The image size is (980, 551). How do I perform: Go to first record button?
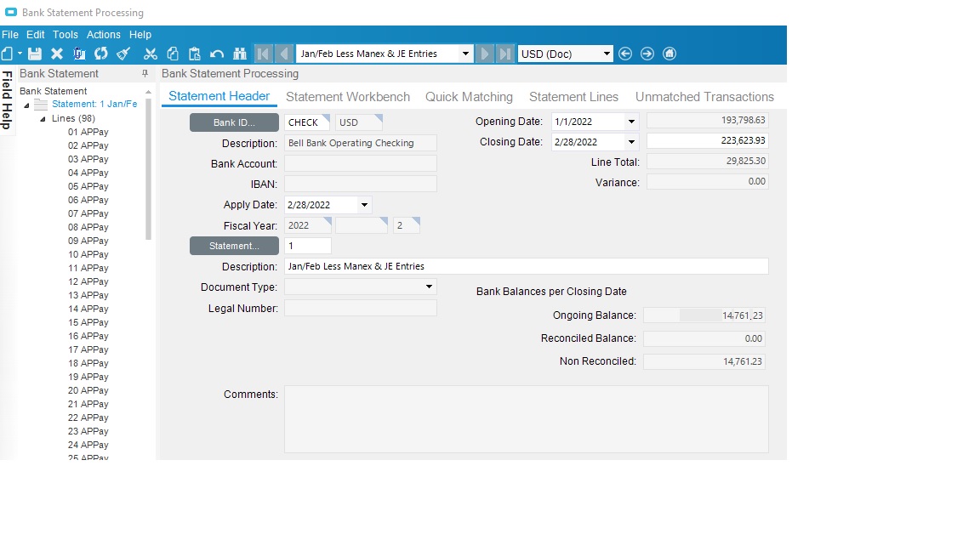(x=263, y=54)
